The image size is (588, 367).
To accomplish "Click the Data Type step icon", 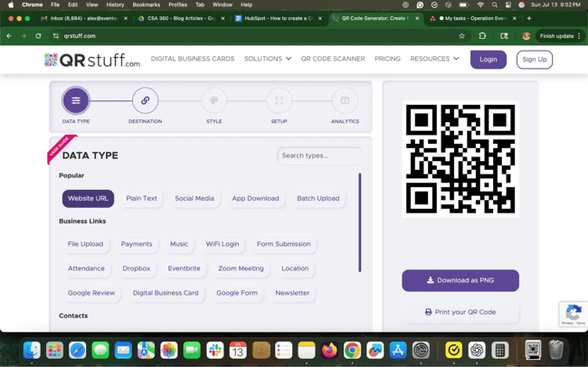I will click(x=76, y=100).
